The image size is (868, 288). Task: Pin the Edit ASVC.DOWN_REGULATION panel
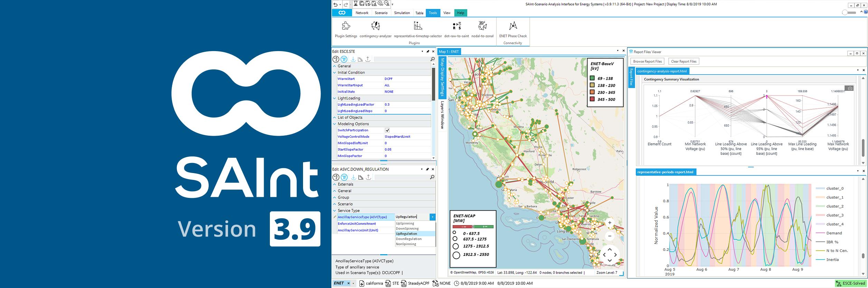pos(427,169)
